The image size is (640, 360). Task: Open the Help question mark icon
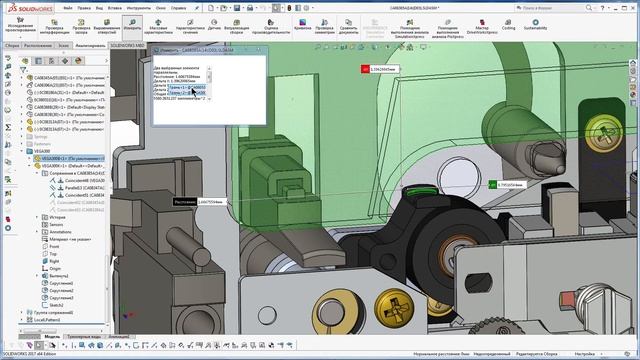click(602, 8)
